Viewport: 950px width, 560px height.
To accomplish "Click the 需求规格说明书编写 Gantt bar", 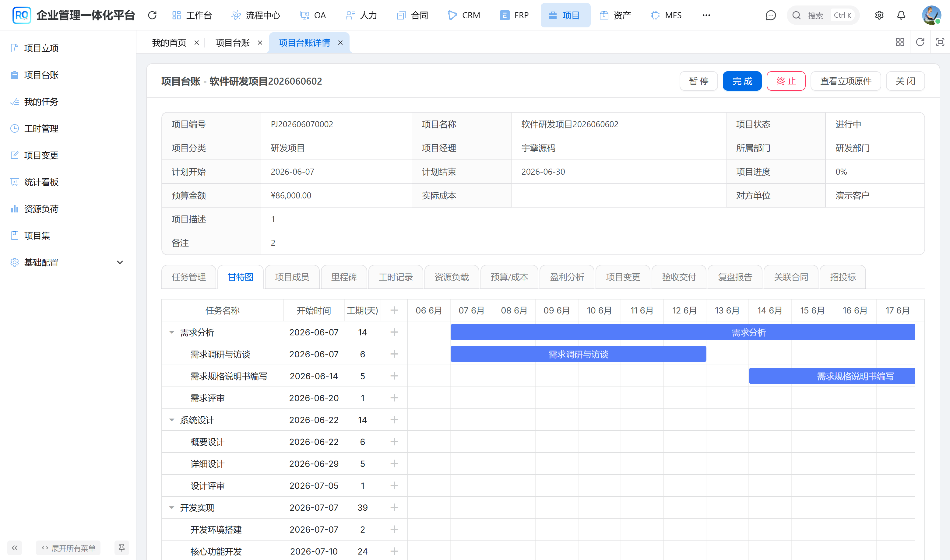I will [x=832, y=376].
